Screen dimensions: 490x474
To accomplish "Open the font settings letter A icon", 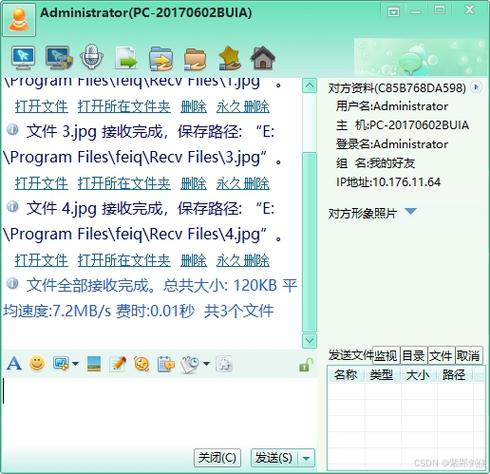I will pyautogui.click(x=14, y=363).
